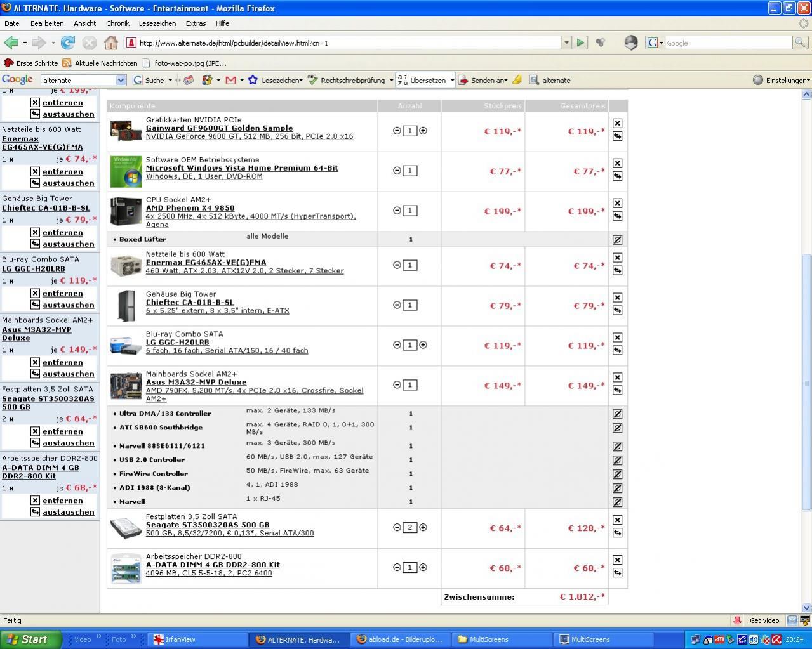
Task: Swap icon for Chieftec CA-01B-B-SL case
Action: [x=617, y=310]
